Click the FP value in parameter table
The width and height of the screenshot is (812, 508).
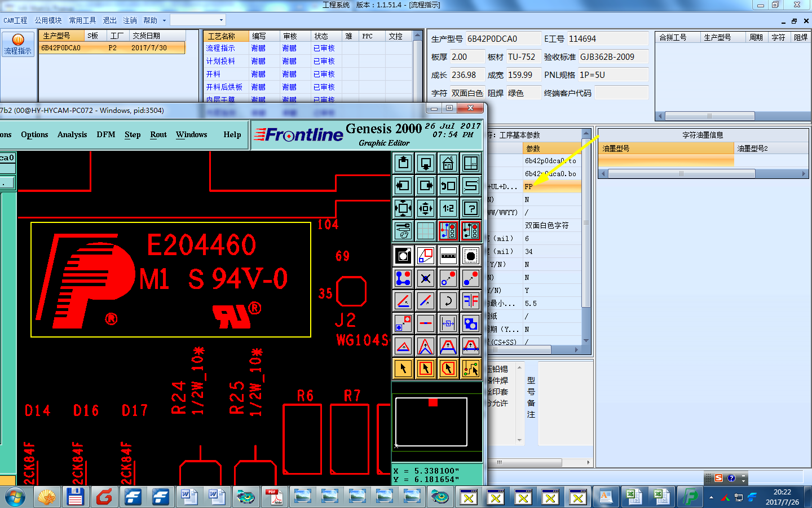click(552, 187)
